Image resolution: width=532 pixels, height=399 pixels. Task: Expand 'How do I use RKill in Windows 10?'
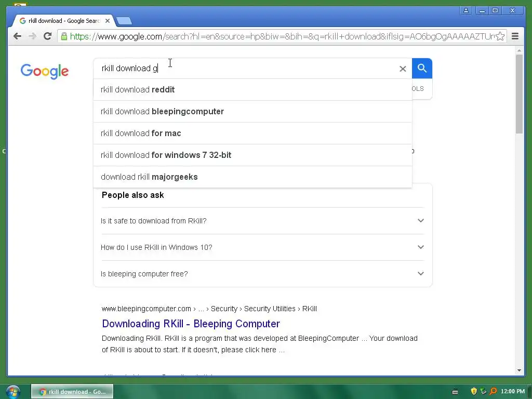point(262,247)
